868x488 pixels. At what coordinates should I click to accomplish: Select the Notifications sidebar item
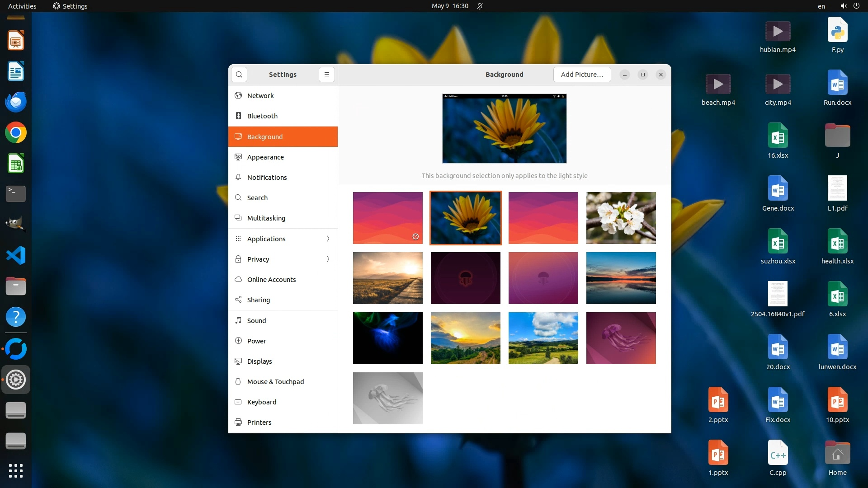[267, 178]
